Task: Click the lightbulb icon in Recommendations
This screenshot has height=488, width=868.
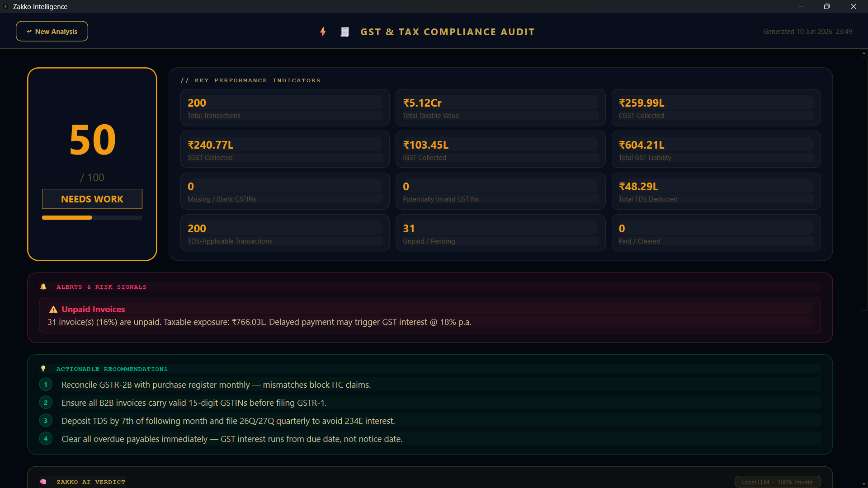Action: pyautogui.click(x=43, y=369)
